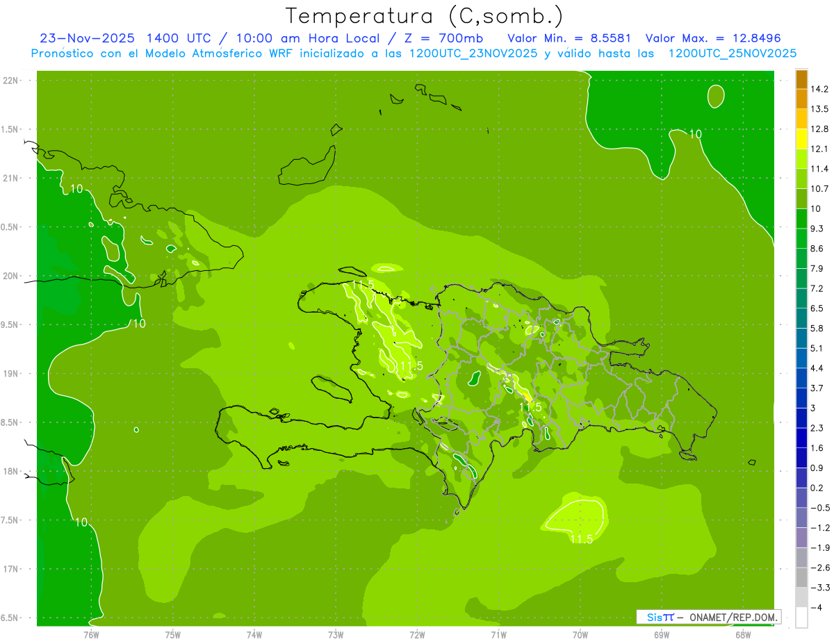Screen dimensions: 834x644
Task: Click '1200UTC_25NOV2025' valid-until time
Action: (x=732, y=53)
